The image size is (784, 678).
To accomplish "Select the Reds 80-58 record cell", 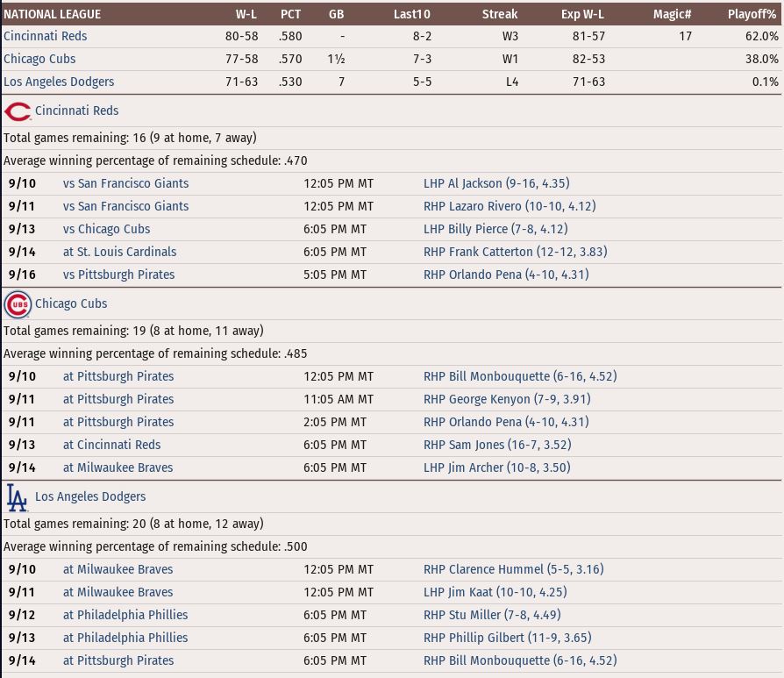I will tap(241, 36).
